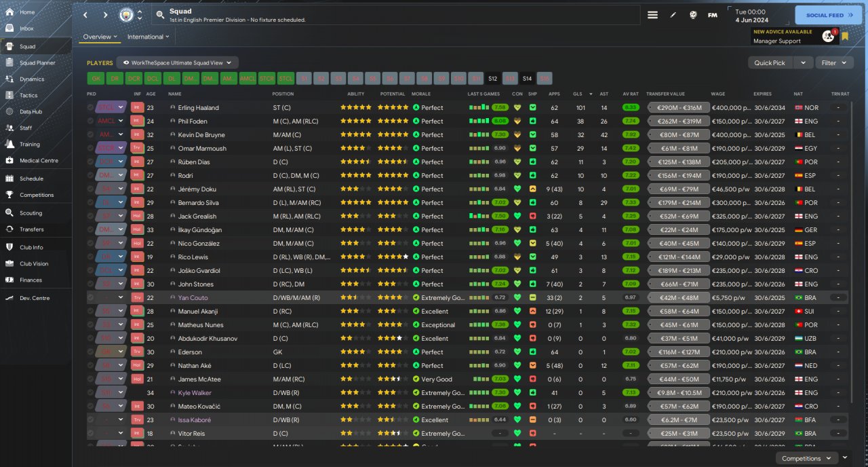Click the Manchester City club badge
Screen dimensions: 868x467
pos(126,15)
